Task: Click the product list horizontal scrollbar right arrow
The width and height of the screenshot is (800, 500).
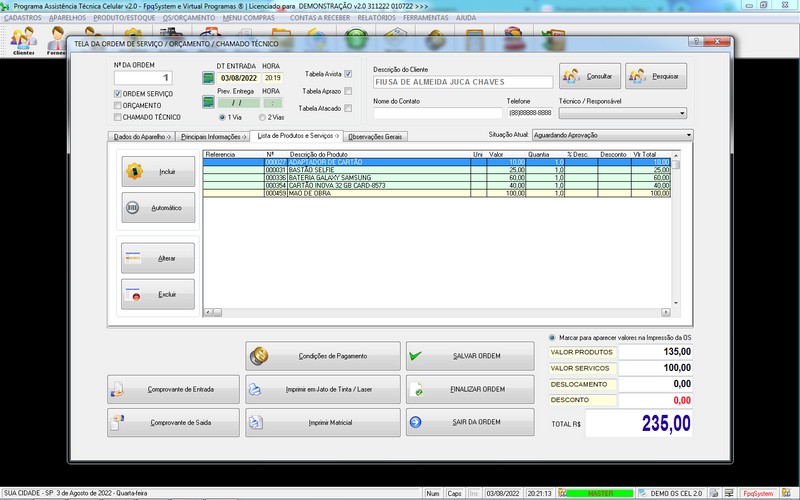Action: pyautogui.click(x=666, y=312)
